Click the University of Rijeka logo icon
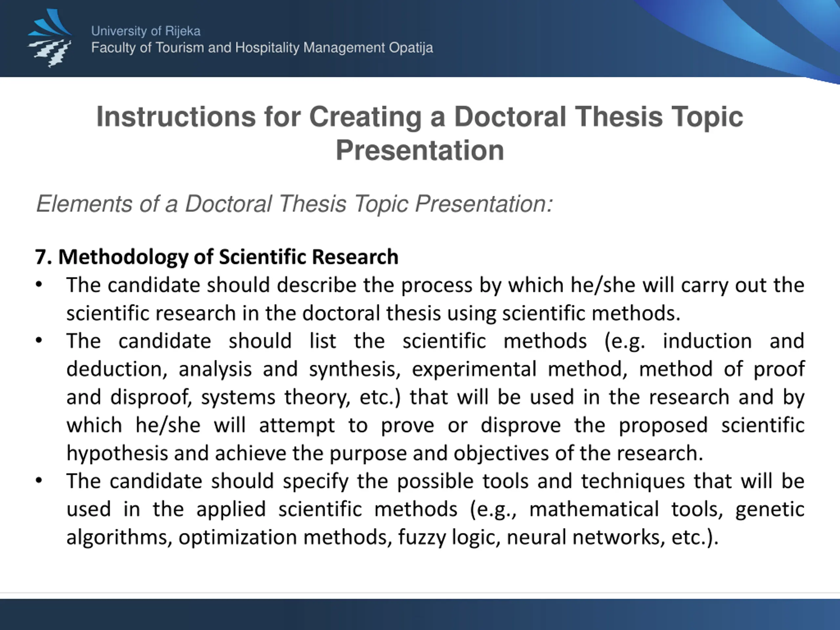Image resolution: width=840 pixels, height=630 pixels. click(x=49, y=38)
